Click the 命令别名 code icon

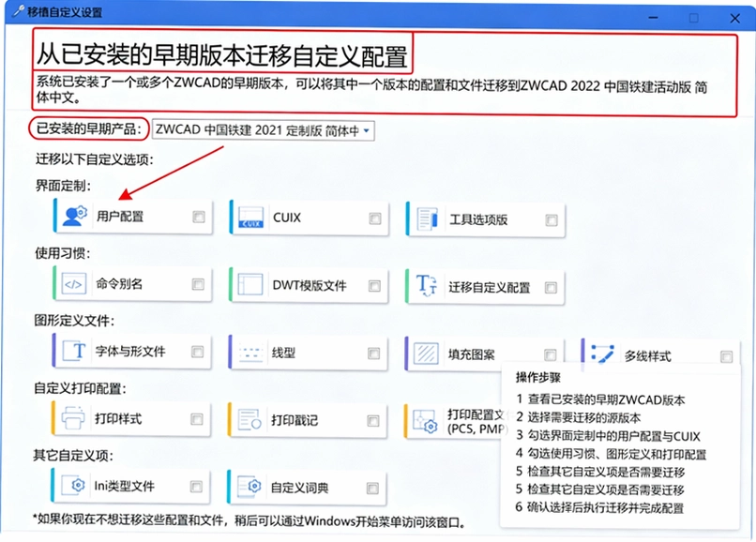pyautogui.click(x=74, y=284)
